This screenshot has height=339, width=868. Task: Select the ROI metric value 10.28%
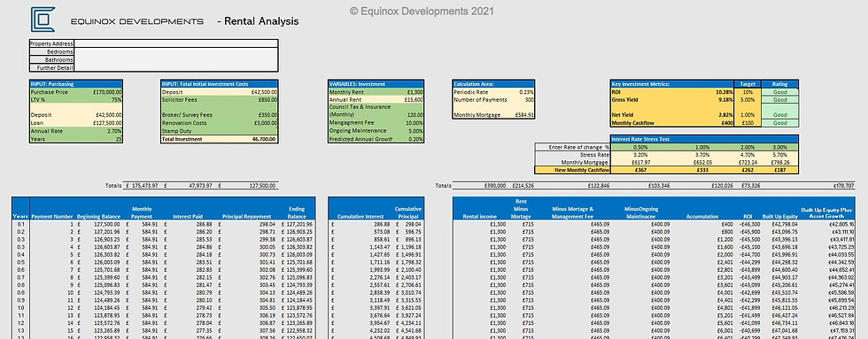725,92
